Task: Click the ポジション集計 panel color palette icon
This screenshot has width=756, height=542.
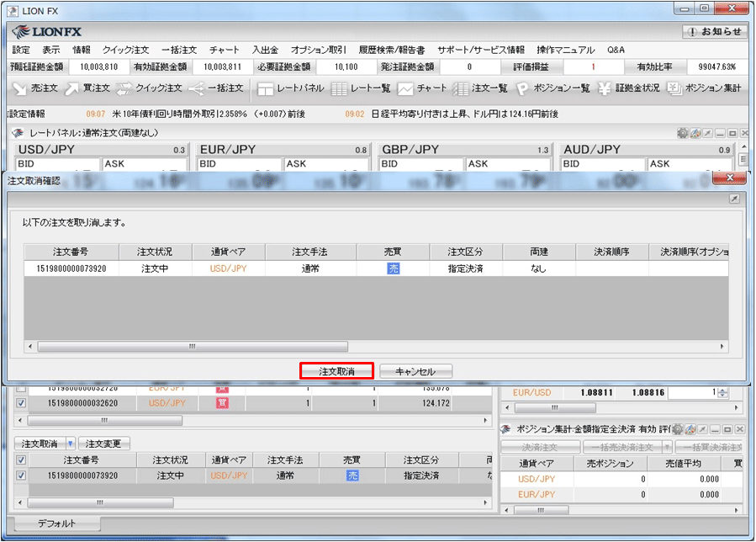Action: coord(690,429)
